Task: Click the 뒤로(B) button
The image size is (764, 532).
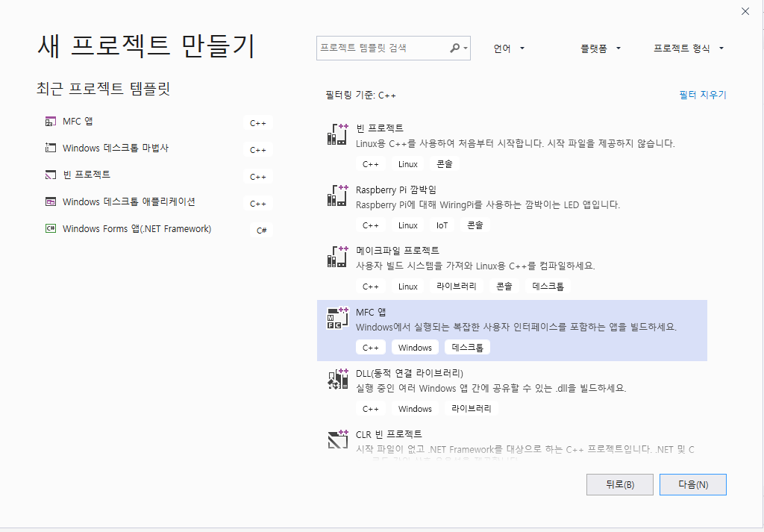Action: coord(620,484)
